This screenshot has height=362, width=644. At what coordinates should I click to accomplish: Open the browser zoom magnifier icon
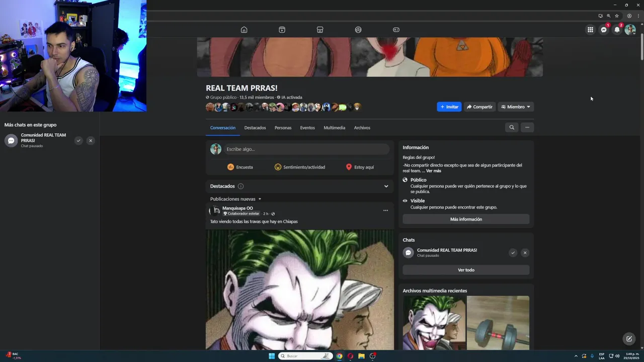pos(608,16)
